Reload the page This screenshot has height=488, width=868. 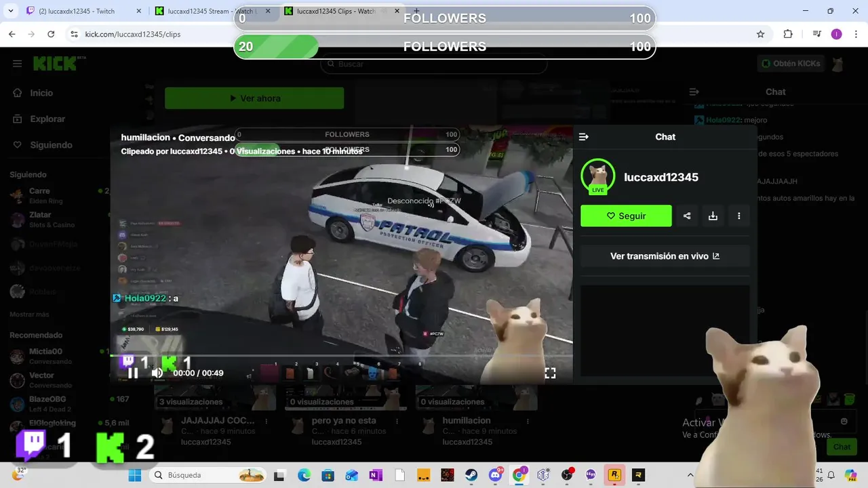51,34
